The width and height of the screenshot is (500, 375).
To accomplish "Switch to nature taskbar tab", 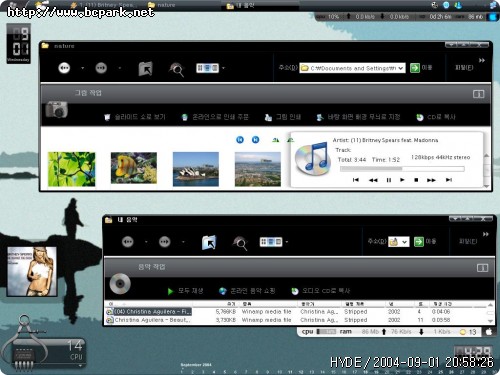I will (162, 5).
